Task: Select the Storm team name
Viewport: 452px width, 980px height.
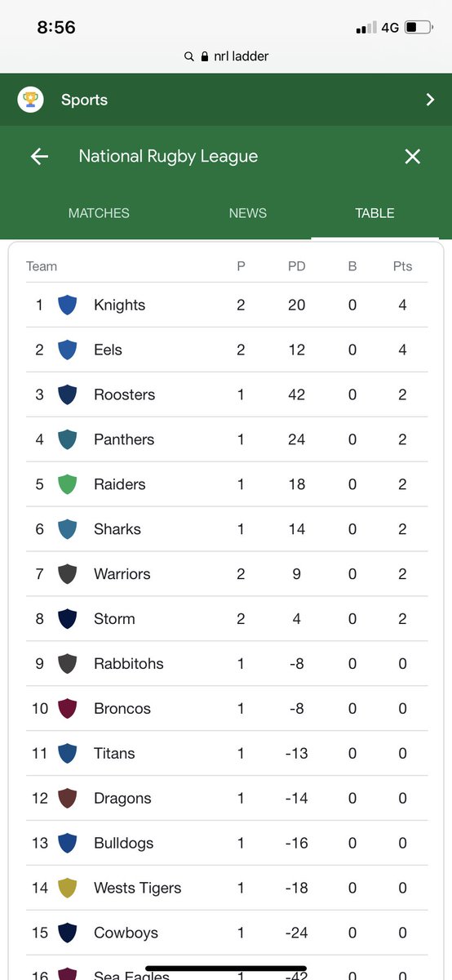Action: 114,619
